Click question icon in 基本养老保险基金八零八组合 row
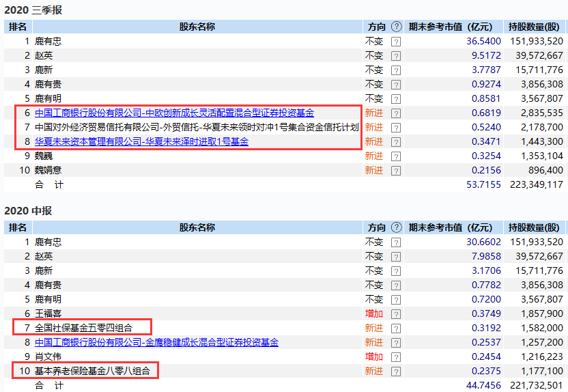568x392 pixels. coord(396,372)
